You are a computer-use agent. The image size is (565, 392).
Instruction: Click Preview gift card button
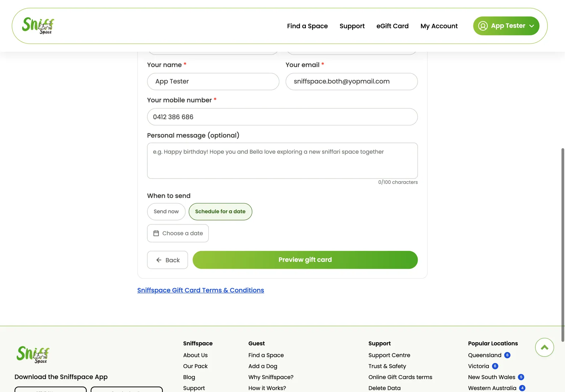pos(305,260)
